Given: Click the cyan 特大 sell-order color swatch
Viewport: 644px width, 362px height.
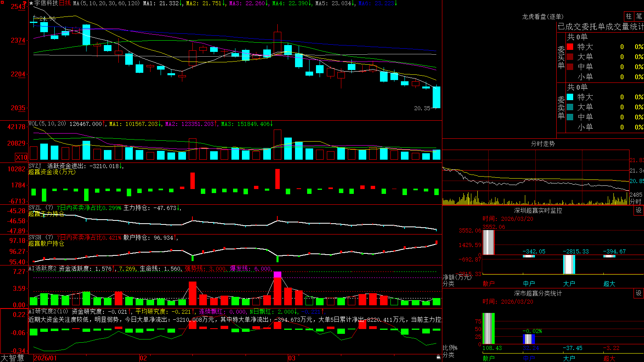Looking at the screenshot, I should (x=570, y=97).
